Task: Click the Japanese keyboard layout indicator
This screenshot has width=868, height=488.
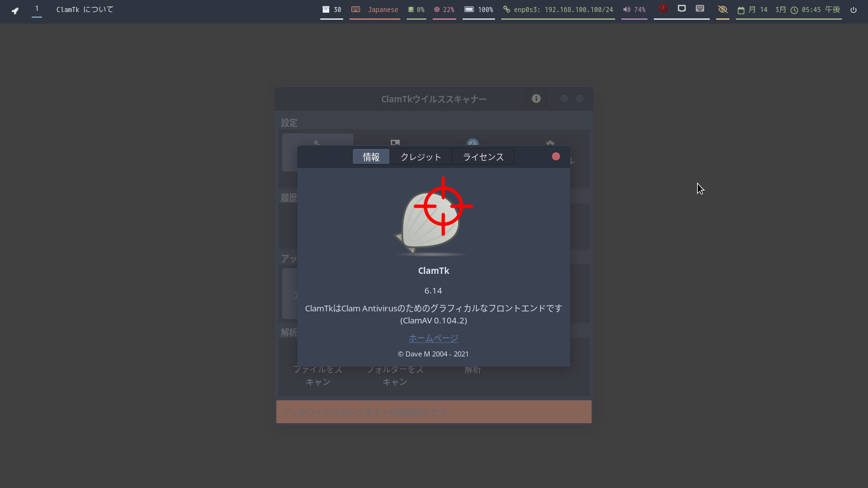Action: (x=375, y=10)
